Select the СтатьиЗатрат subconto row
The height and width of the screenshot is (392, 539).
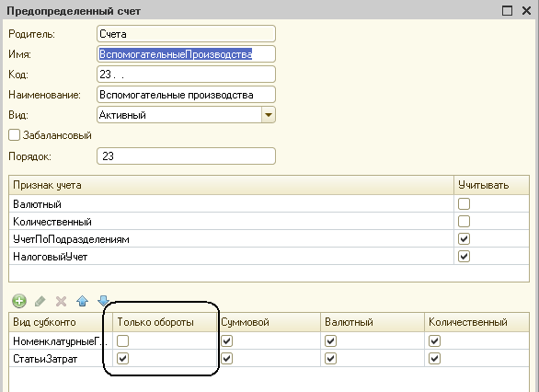269,359
